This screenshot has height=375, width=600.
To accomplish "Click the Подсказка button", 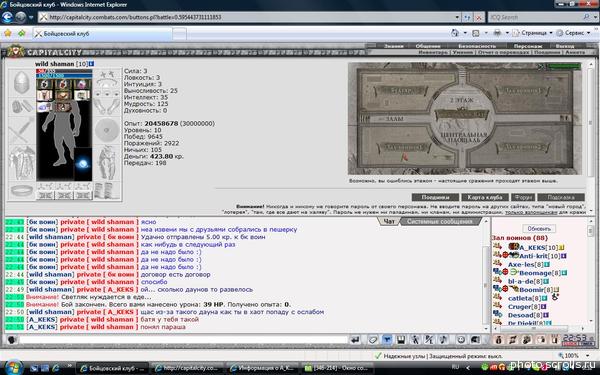I will (561, 197).
